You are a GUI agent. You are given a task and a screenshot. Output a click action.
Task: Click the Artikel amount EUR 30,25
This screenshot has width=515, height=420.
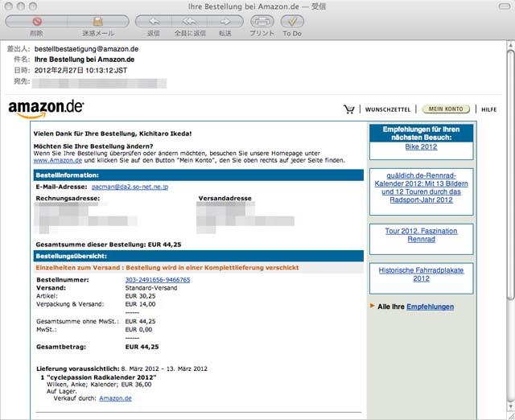coord(140,296)
